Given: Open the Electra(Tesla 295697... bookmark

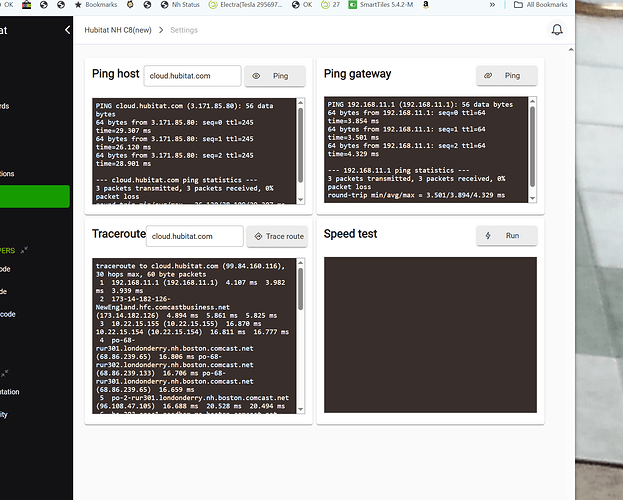Looking at the screenshot, I should coord(246,5).
